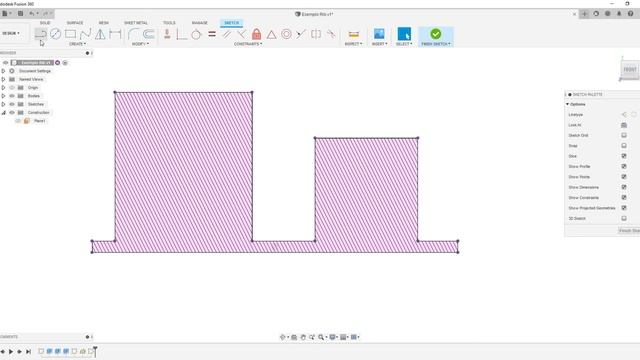Select the Offset modify tool
Screen dimensions: 640x360
[149, 34]
